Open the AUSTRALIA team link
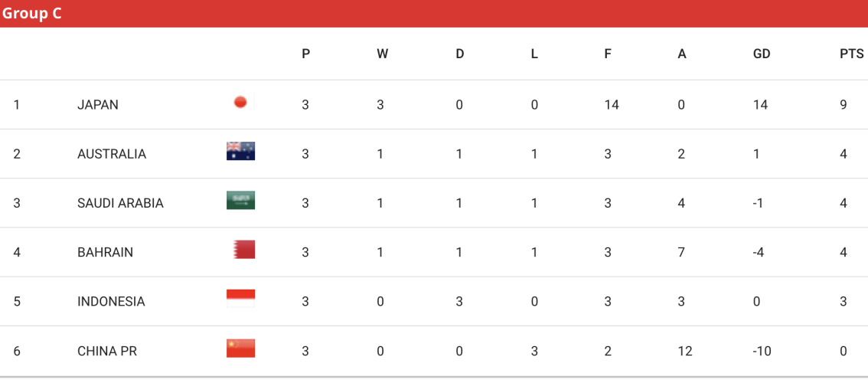 coord(112,154)
